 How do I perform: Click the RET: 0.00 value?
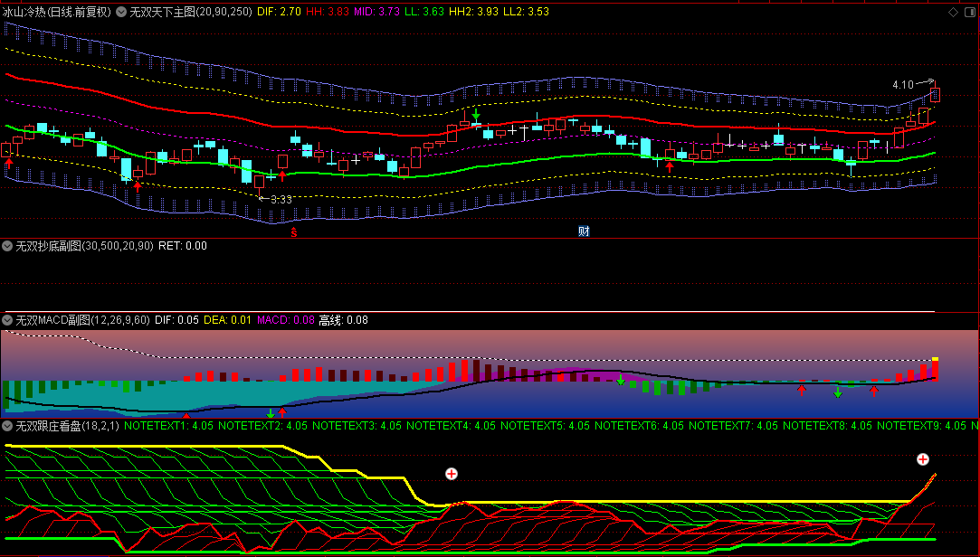183,246
